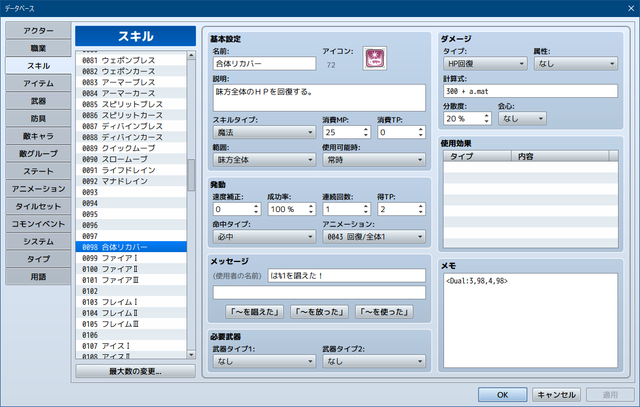
Task: Open the 職業 tab
Action: tap(38, 48)
